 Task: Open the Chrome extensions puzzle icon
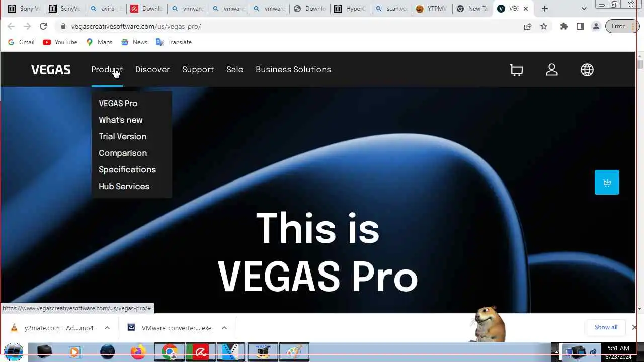point(564,26)
